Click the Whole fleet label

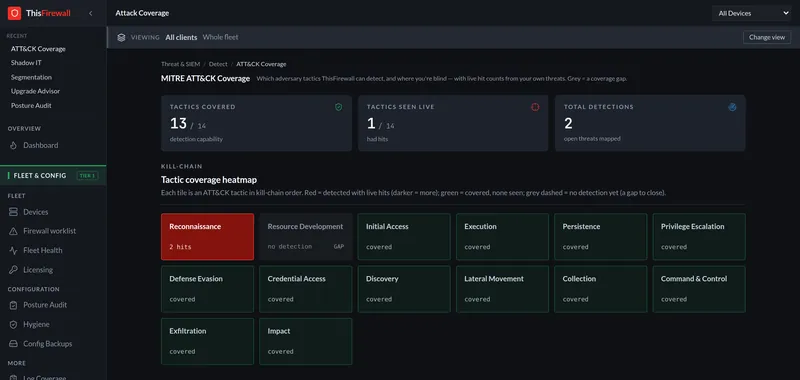point(220,37)
